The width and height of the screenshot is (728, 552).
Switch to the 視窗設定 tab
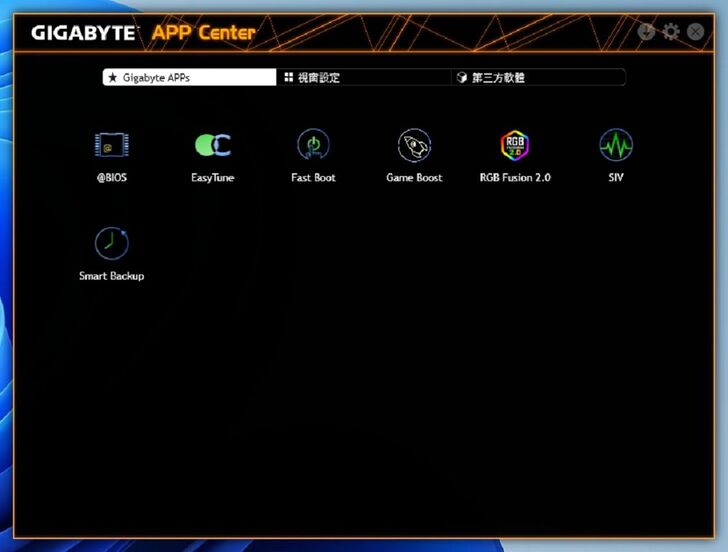[364, 77]
